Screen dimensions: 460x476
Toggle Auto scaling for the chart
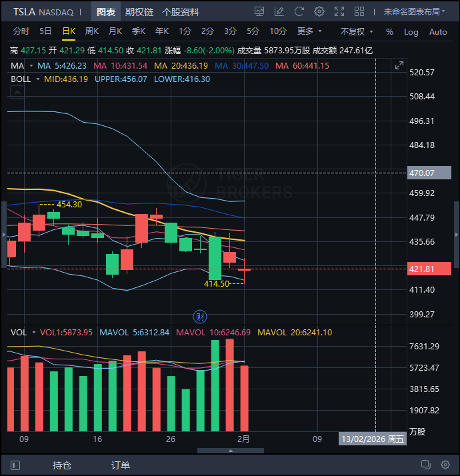(438, 31)
